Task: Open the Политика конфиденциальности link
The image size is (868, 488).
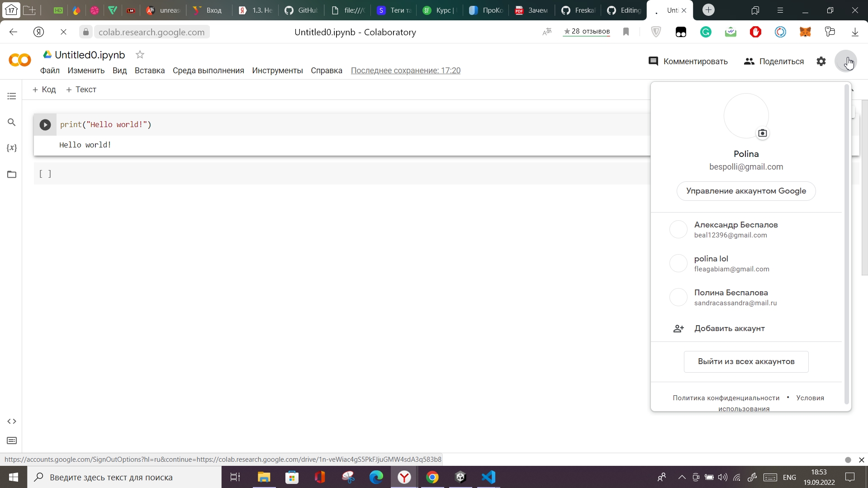Action: click(x=726, y=398)
